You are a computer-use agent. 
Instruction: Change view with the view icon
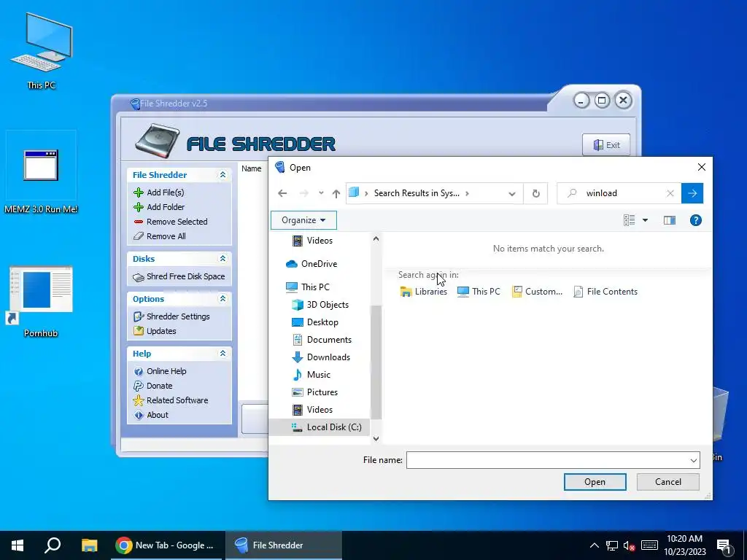tap(630, 220)
